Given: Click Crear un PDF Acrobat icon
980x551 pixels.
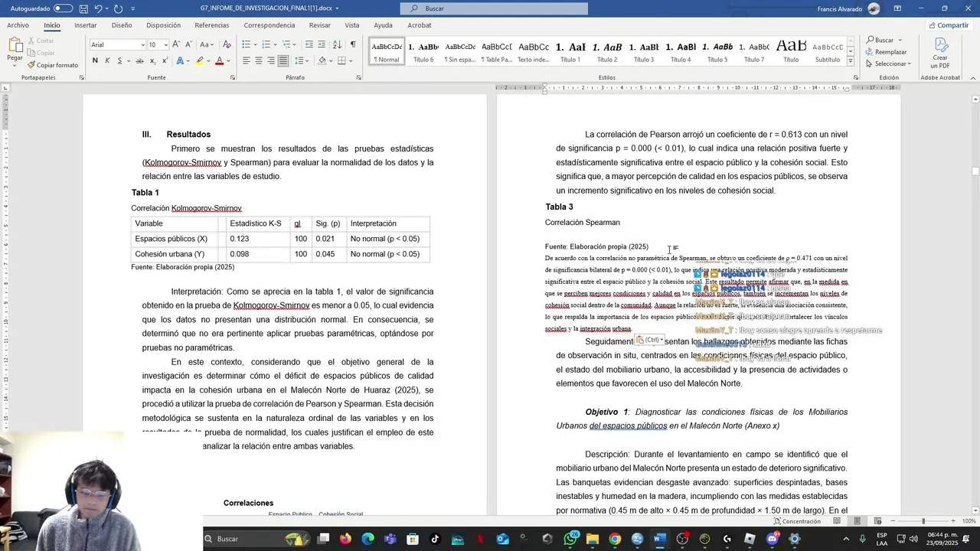Looking at the screenshot, I should click(x=940, y=52).
